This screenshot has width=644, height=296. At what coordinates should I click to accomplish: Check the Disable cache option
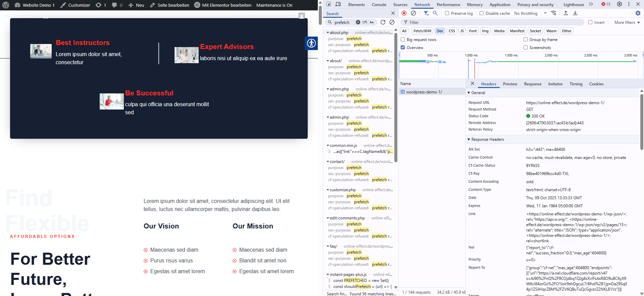point(482,13)
